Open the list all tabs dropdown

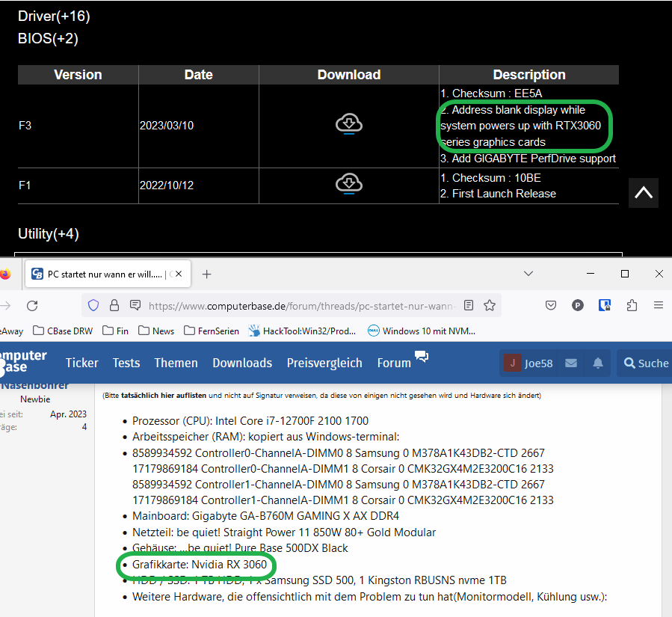[528, 274]
